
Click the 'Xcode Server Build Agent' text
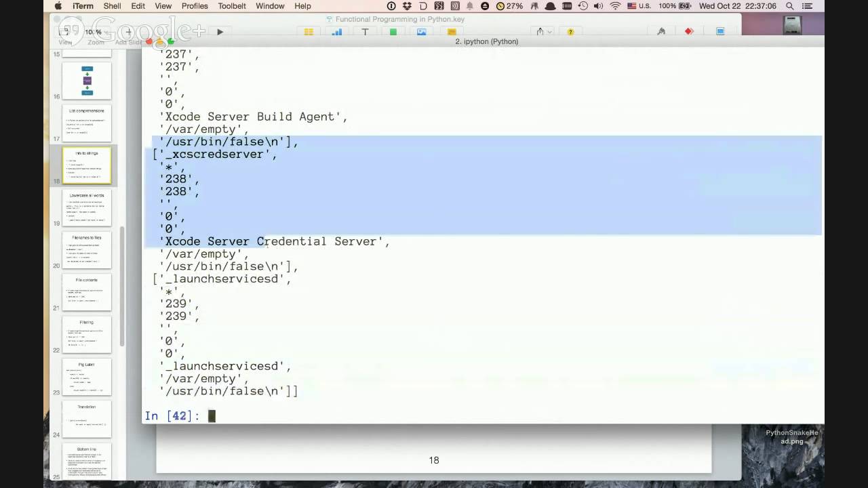[253, 117]
